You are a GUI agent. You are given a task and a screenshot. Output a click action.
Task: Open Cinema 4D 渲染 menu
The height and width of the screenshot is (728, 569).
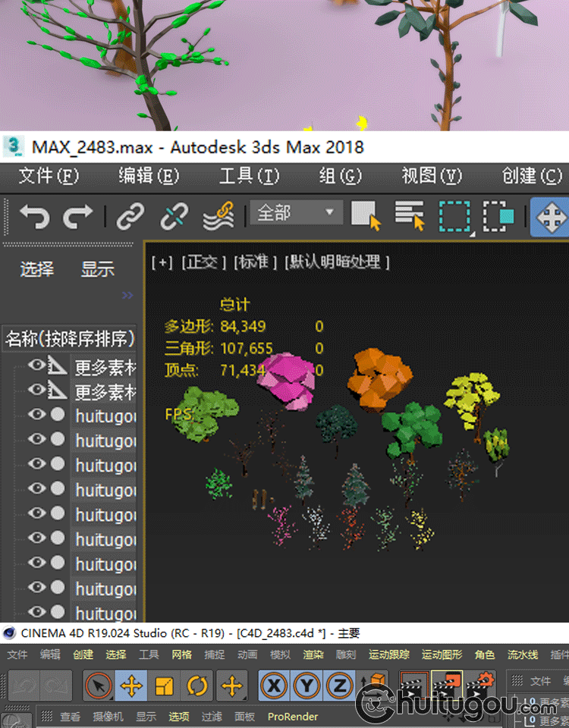coord(313,654)
